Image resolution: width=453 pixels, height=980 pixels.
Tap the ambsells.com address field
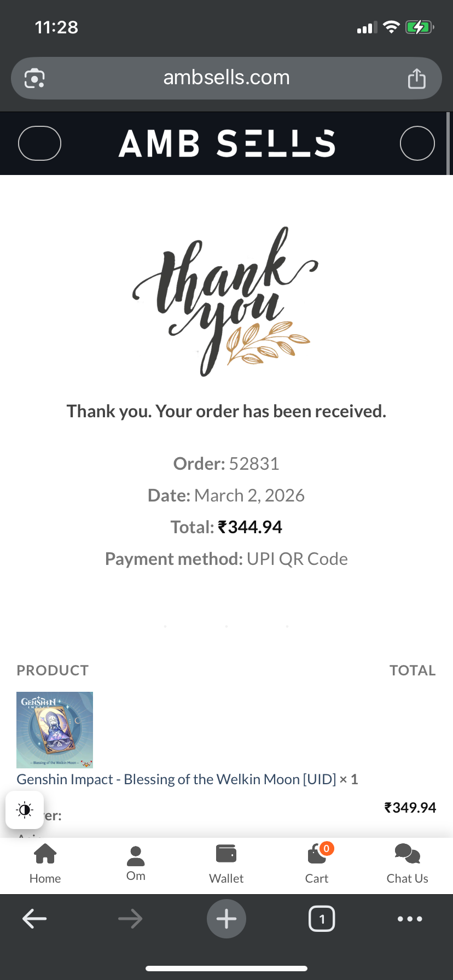[x=226, y=78]
